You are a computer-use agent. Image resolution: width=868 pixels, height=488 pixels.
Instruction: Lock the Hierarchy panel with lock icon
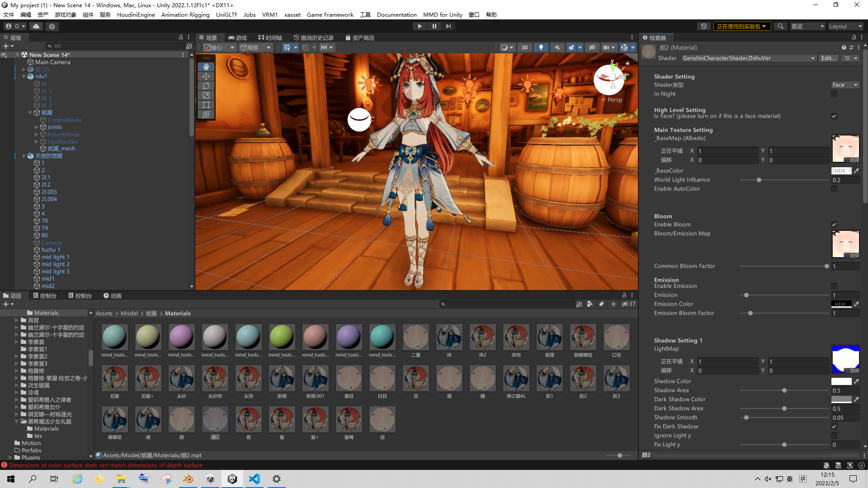[x=181, y=38]
